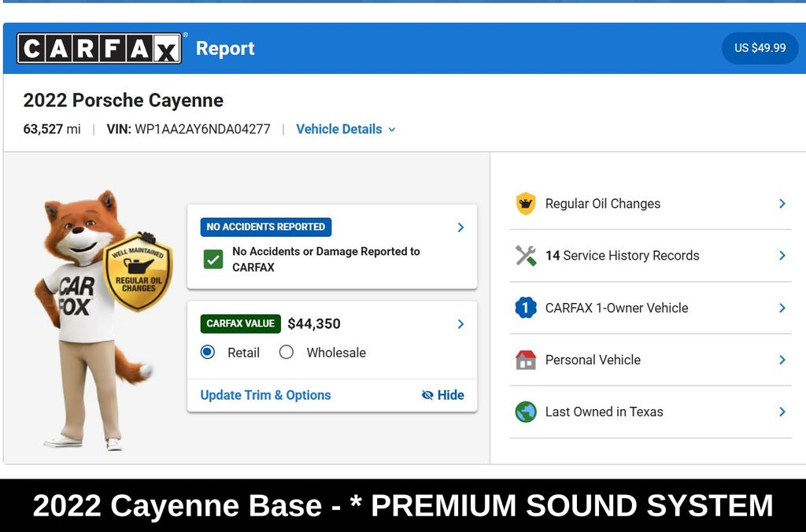The height and width of the screenshot is (532, 806).
Task: Click the $44,350 value amount
Action: point(314,323)
